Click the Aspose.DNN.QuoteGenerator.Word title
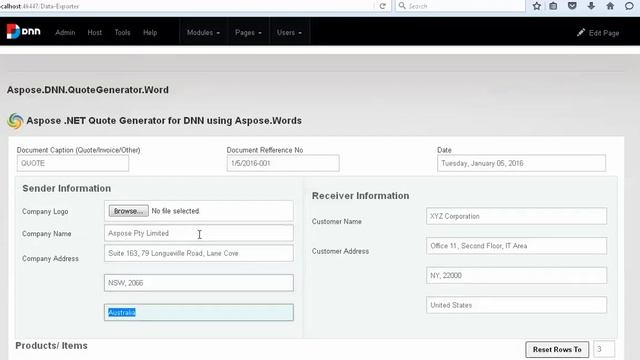 [88, 90]
